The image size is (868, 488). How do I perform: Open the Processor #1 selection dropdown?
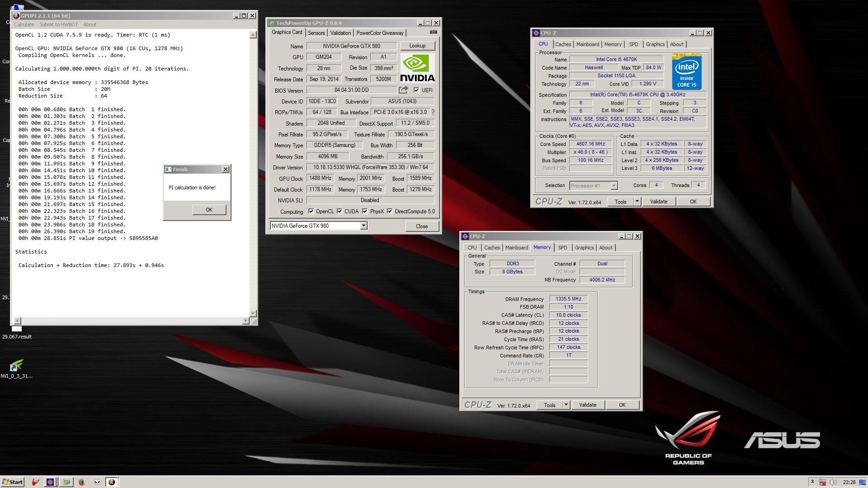[x=613, y=186]
